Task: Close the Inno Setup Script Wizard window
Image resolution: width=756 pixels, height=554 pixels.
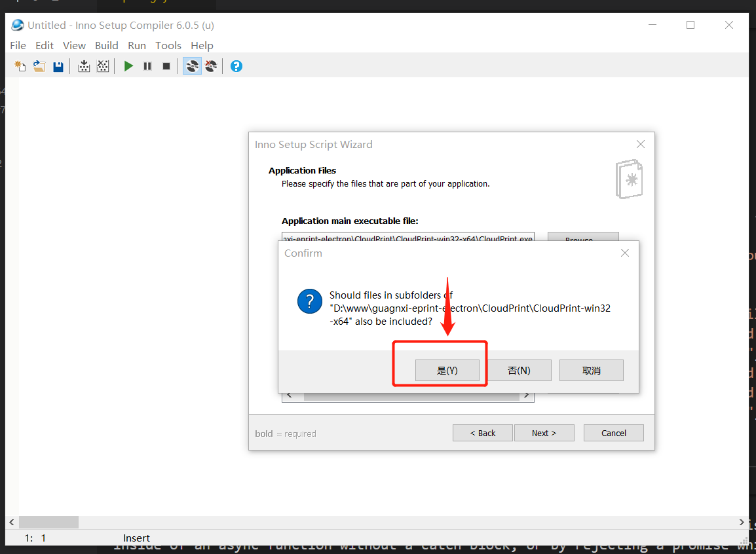Action: pyautogui.click(x=640, y=144)
